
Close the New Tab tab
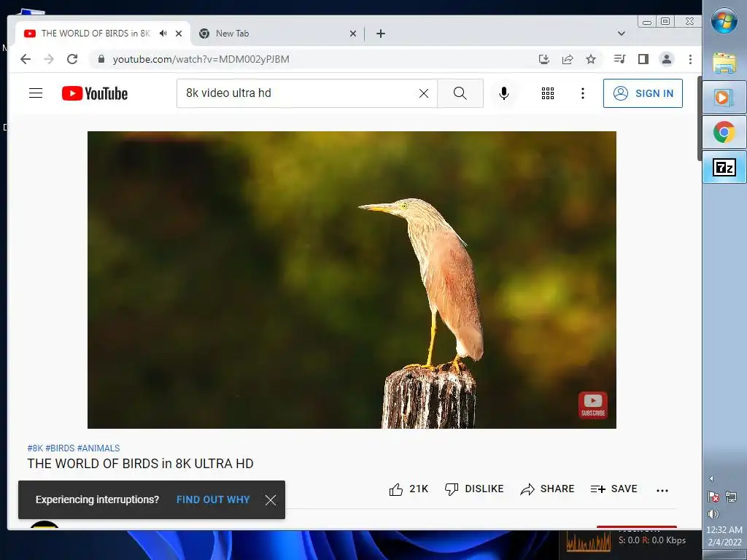pos(353,34)
